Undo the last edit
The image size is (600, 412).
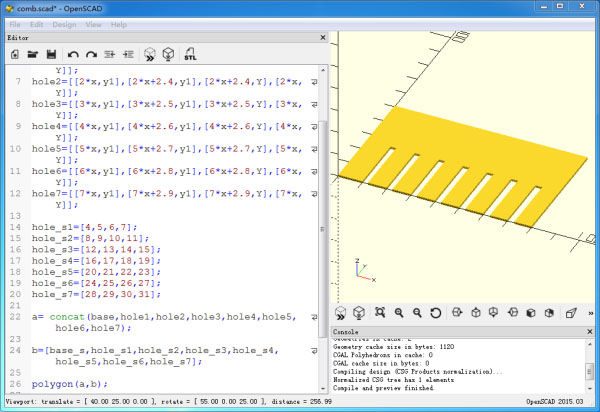click(73, 53)
